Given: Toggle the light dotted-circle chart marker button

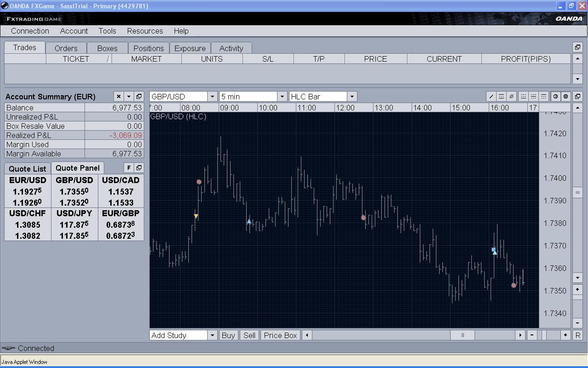Looking at the screenshot, I should point(555,97).
